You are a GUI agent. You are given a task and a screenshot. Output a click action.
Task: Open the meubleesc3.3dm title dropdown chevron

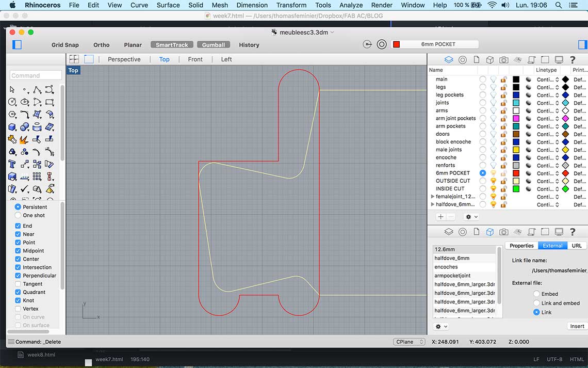332,33
